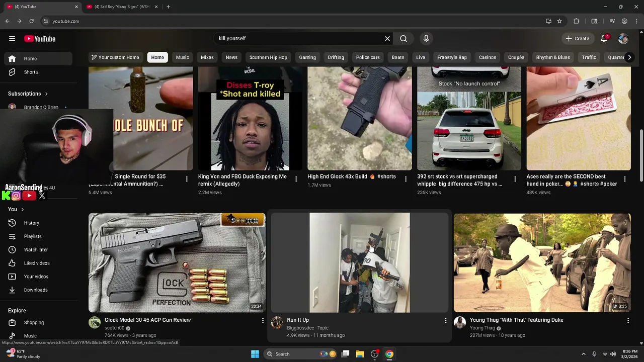This screenshot has width=644, height=362.
Task: Open options menu for Run It Up
Action: click(x=445, y=320)
